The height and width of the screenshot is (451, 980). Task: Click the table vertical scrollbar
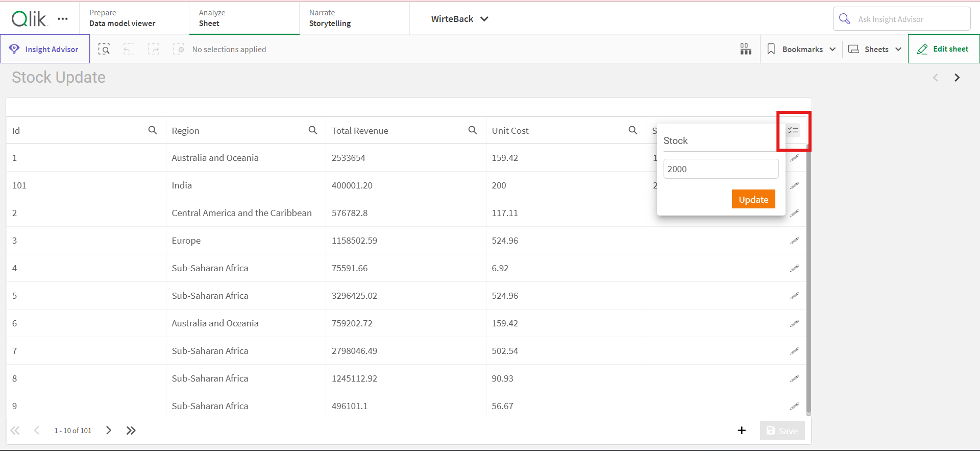808,281
